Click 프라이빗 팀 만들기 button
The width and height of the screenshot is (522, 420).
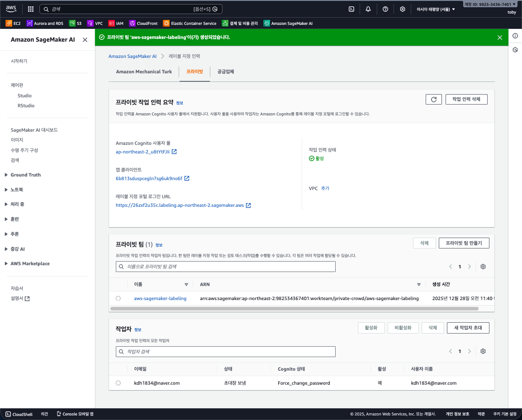[x=464, y=243]
